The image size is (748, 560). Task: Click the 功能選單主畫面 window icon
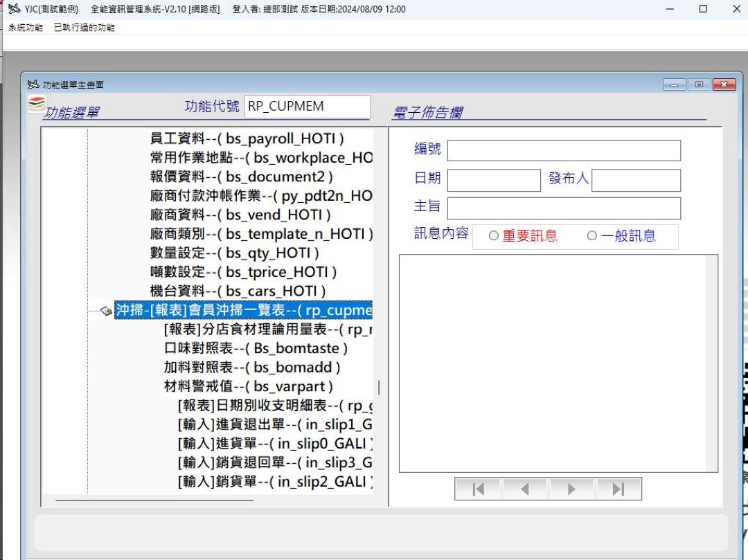pos(33,84)
